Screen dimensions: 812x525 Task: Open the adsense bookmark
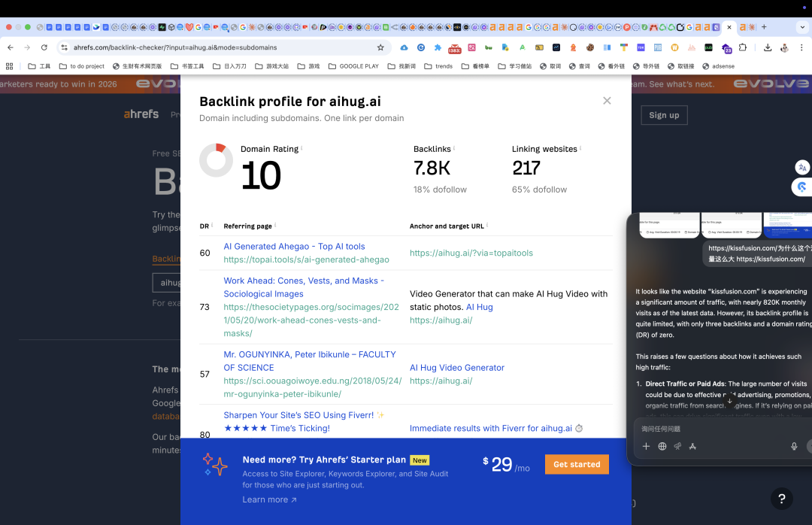coord(718,66)
